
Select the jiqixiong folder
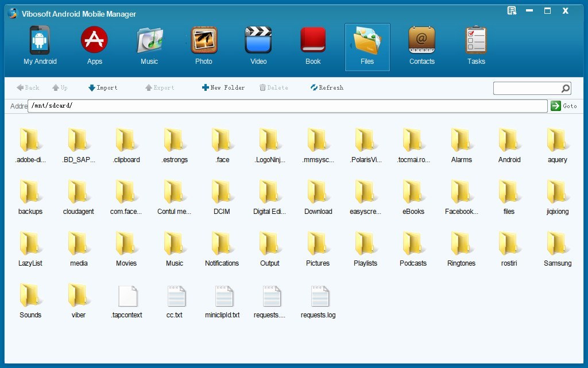(x=557, y=198)
